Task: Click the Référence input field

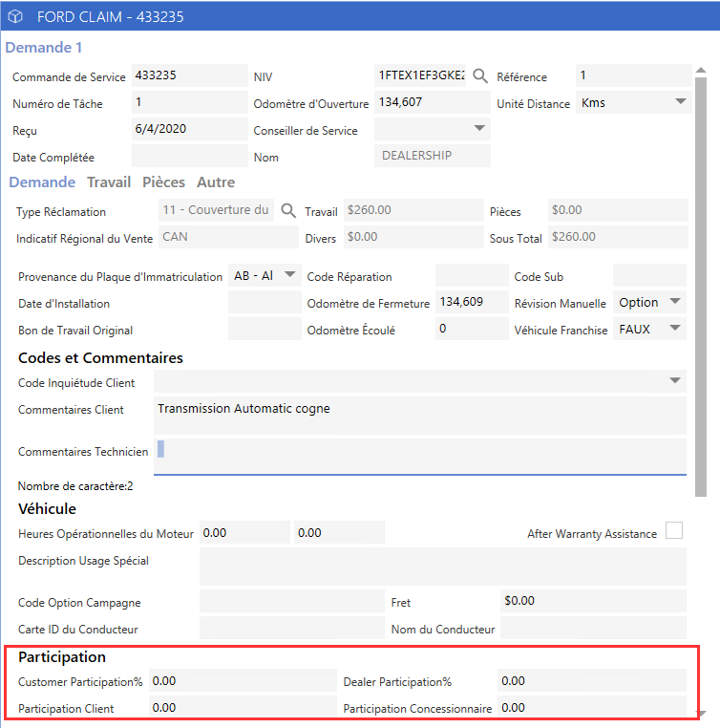Action: (634, 75)
